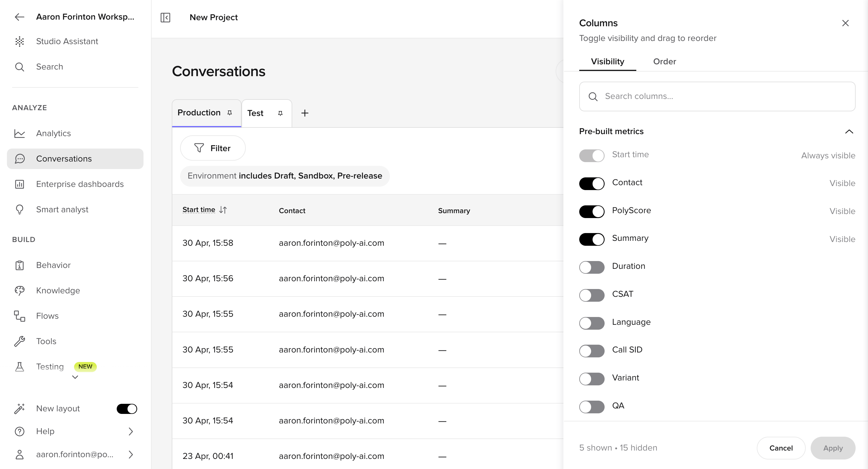Click the Cancel button

(x=781, y=448)
